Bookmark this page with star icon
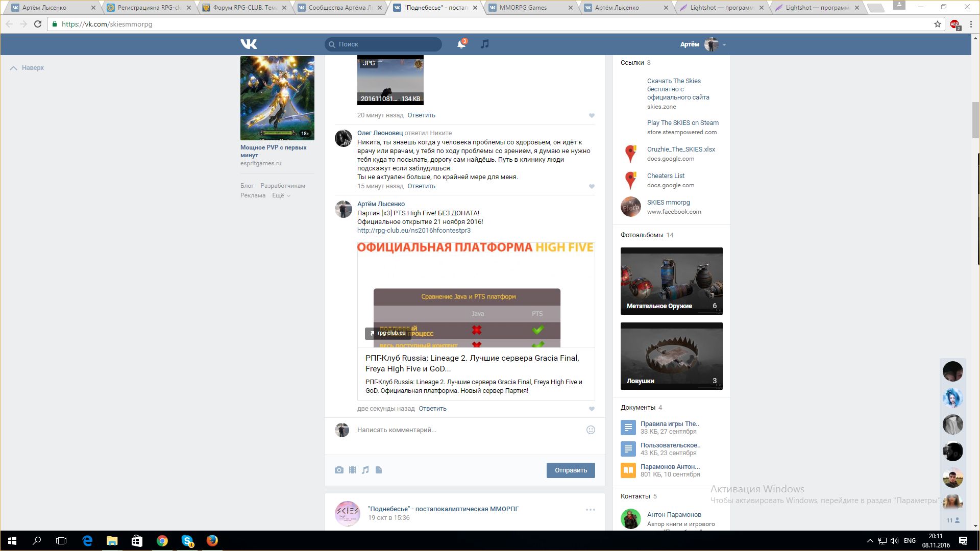 pyautogui.click(x=937, y=24)
